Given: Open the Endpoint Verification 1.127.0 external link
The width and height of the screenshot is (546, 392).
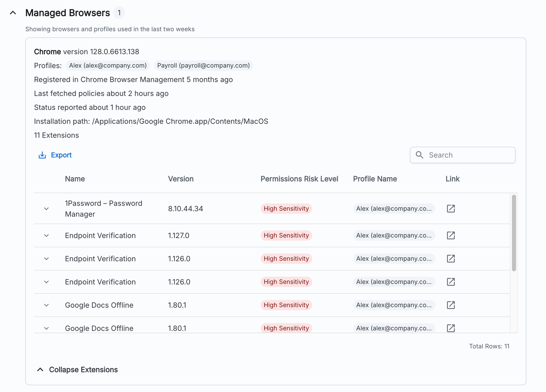Looking at the screenshot, I should 451,235.
